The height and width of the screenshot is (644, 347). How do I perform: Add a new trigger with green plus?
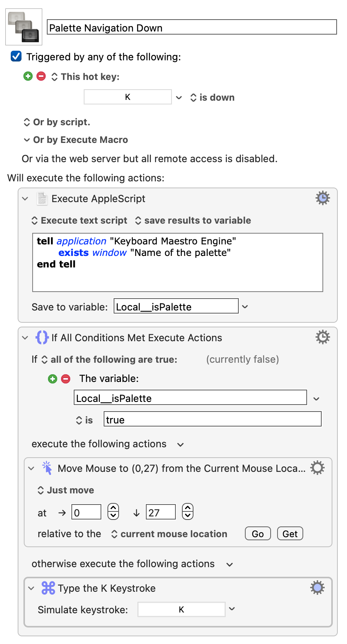28,76
